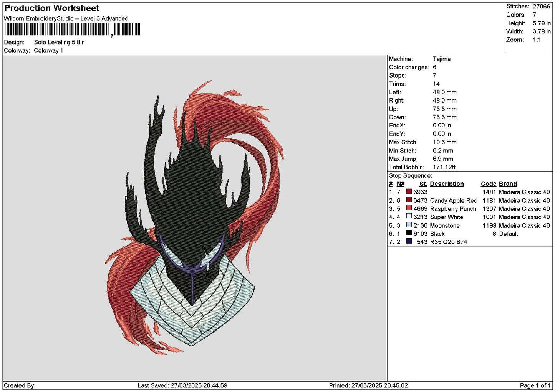
Task: Click the 'Moonstone' description
Action: pyautogui.click(x=445, y=225)
